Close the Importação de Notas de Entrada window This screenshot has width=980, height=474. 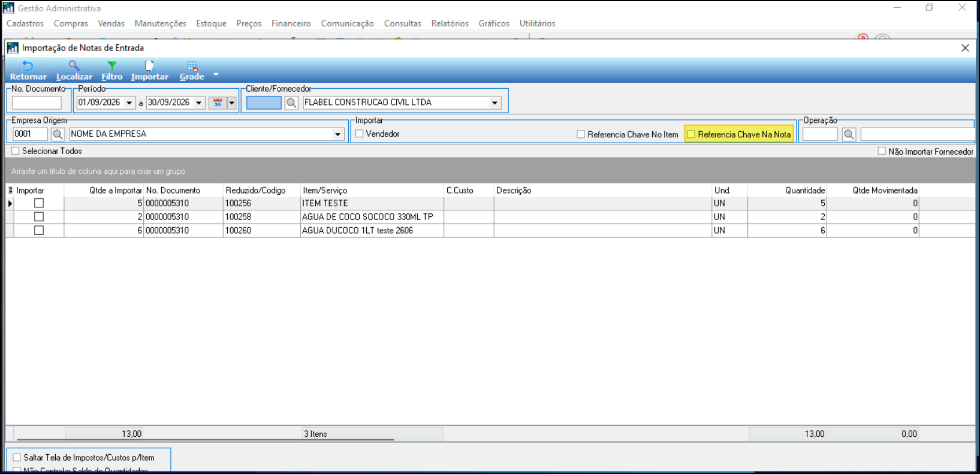coord(965,48)
